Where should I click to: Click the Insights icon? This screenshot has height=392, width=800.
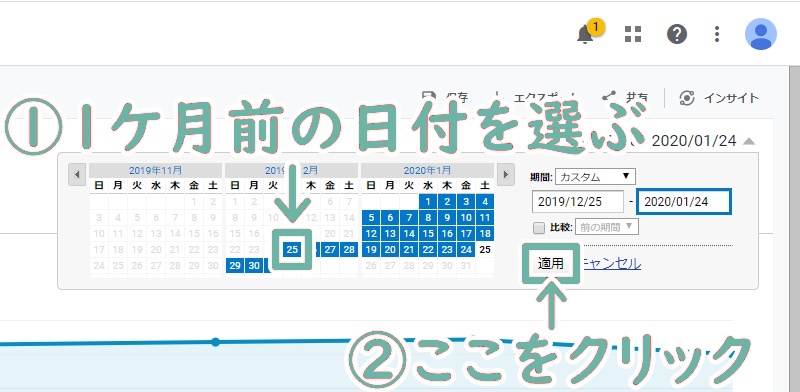pyautogui.click(x=687, y=98)
